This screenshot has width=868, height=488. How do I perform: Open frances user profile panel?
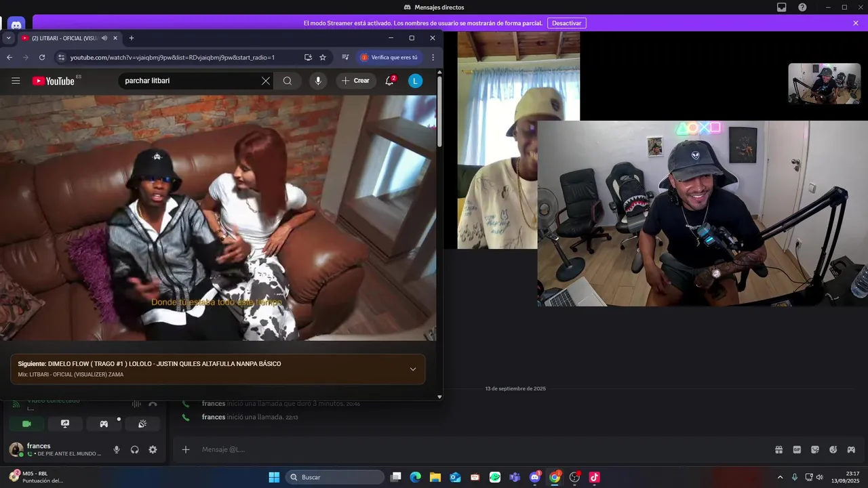[x=54, y=449]
